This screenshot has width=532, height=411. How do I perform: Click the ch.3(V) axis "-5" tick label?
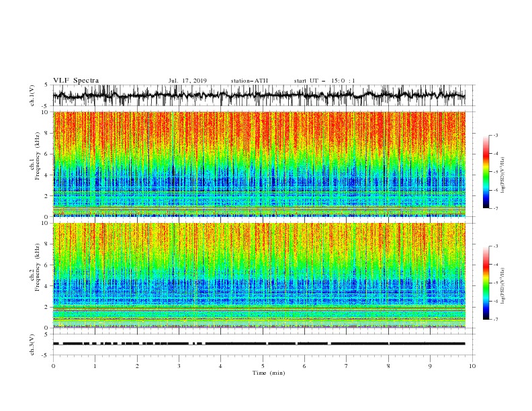[x=46, y=355]
